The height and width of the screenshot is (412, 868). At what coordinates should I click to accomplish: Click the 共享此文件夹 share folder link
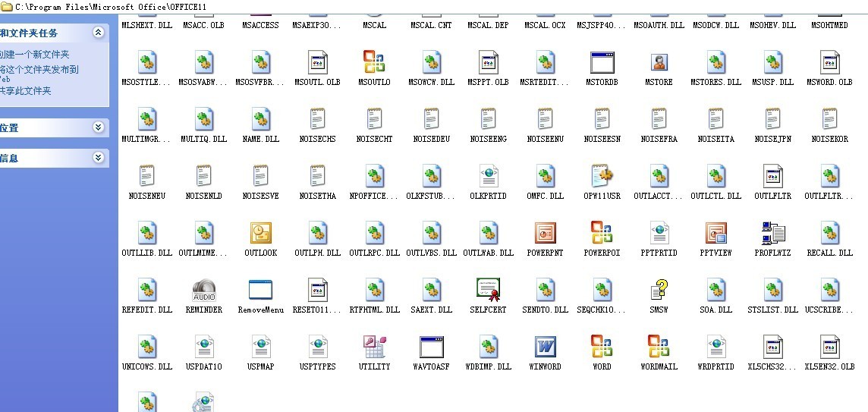click(x=26, y=91)
